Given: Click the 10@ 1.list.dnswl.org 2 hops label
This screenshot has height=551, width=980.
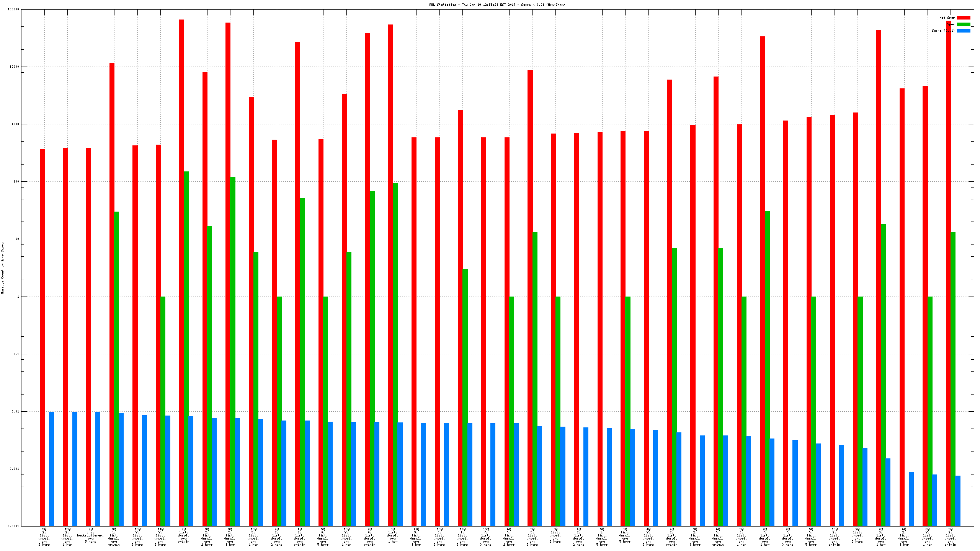Looking at the screenshot, I should tap(462, 537).
